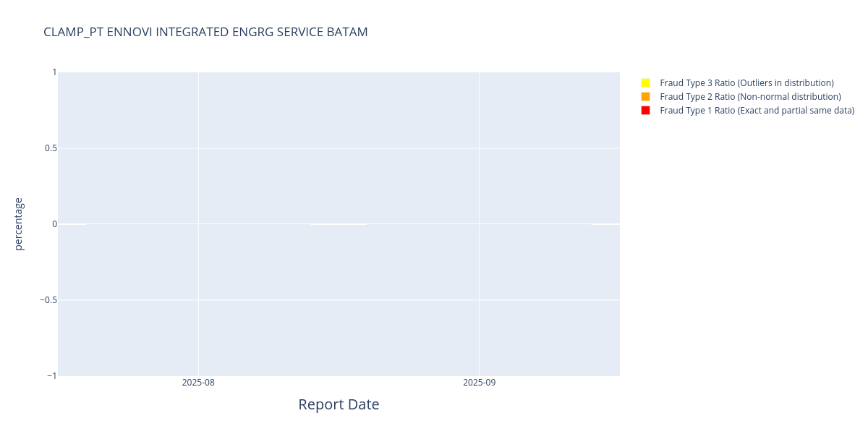The height and width of the screenshot is (434, 868).
Task: Click the y-axis tick label 0.5
Action: tap(51, 148)
